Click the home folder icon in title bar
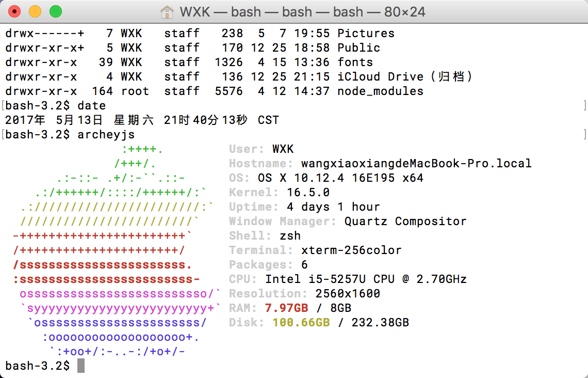The width and height of the screenshot is (588, 378). tap(167, 11)
